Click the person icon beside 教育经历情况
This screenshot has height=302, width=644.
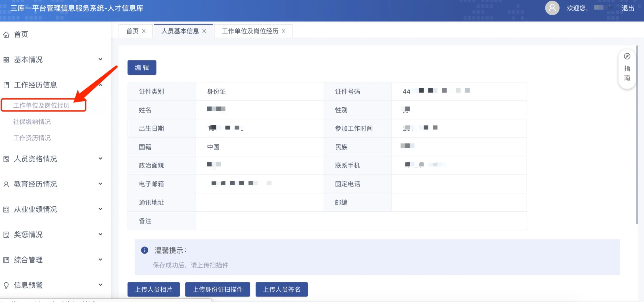[6, 184]
